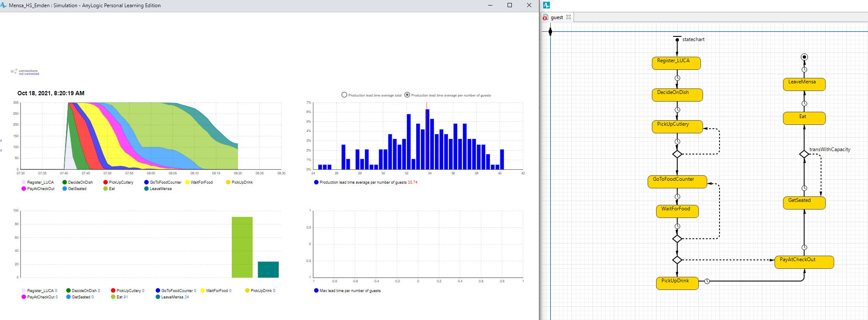Viewport: 868px width, 320px height.
Task: Select 'average per number of guests' radio button
Action: tap(407, 95)
